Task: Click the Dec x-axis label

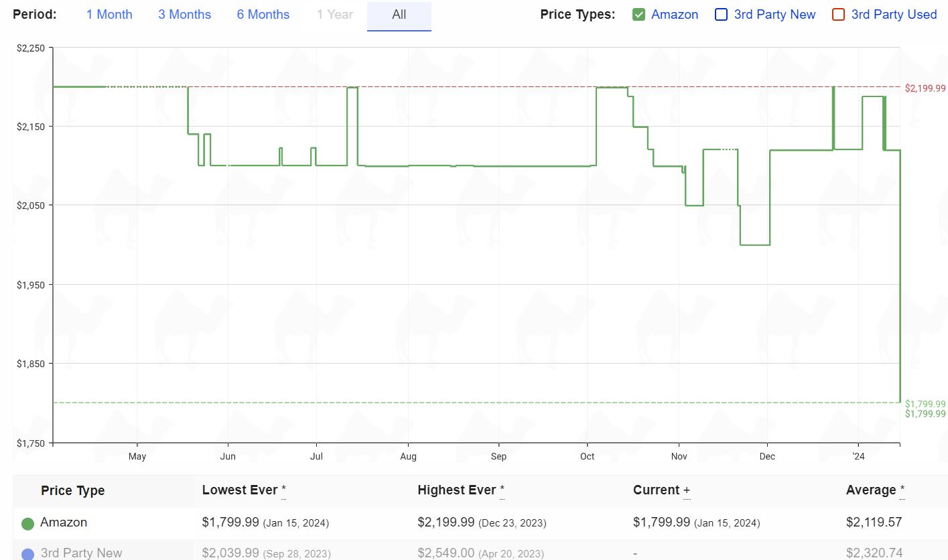Action: (x=767, y=456)
